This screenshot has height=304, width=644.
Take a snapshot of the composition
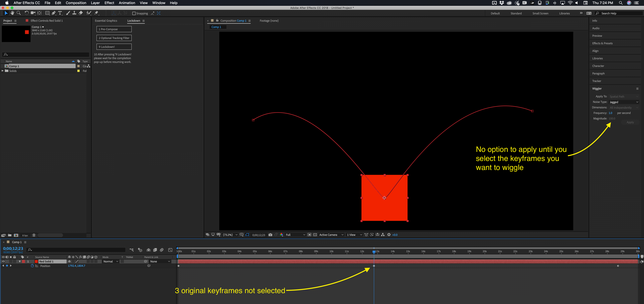coord(270,235)
